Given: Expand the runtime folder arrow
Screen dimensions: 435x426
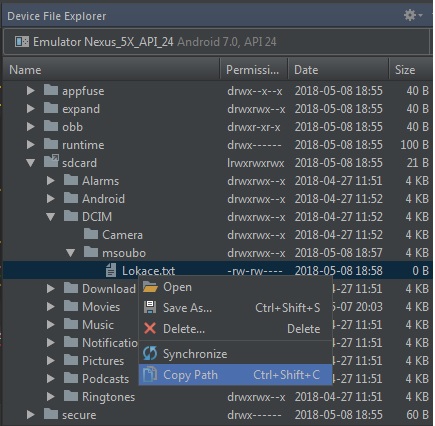Looking at the screenshot, I should click(x=31, y=145).
